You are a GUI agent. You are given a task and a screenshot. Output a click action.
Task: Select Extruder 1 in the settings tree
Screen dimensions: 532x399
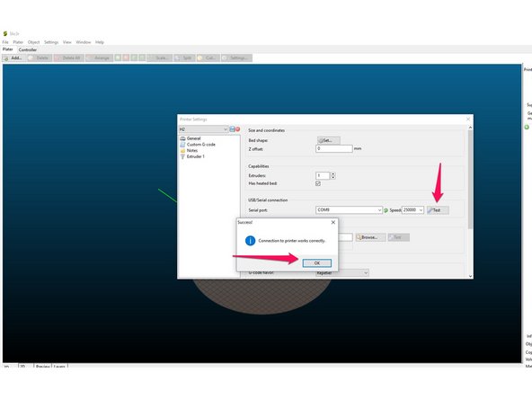[195, 156]
